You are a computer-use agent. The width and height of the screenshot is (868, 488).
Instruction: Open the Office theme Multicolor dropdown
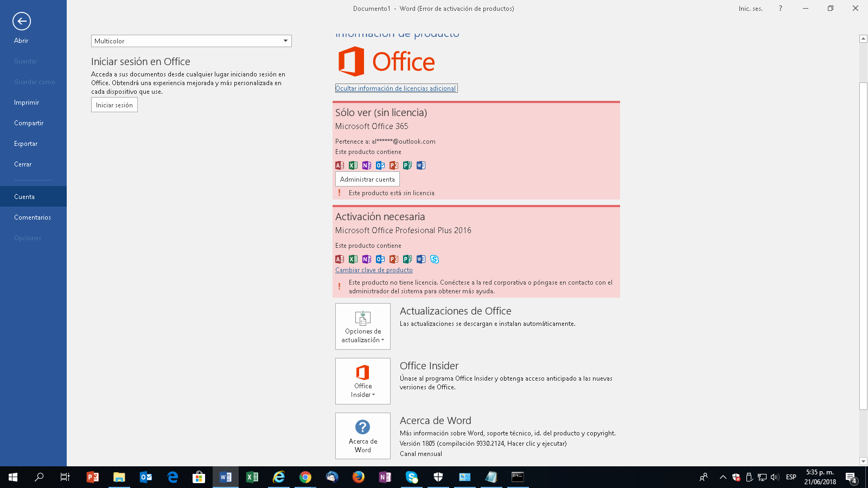coord(192,41)
